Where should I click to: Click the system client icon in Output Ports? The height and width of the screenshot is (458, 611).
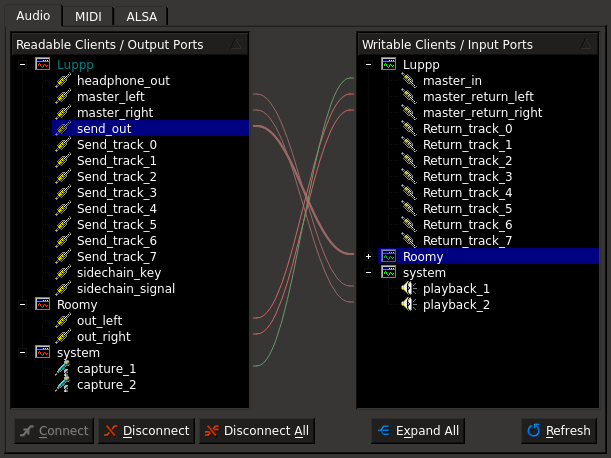(x=42, y=352)
